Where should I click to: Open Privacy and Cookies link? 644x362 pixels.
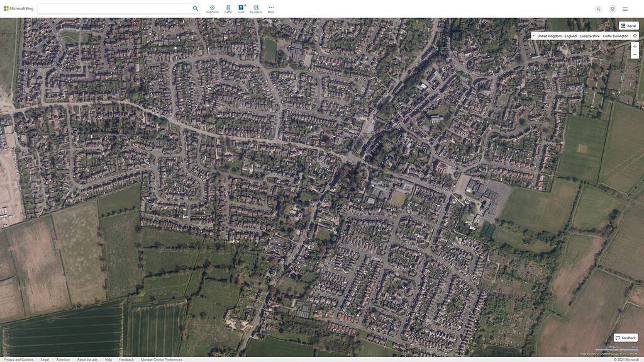(x=18, y=359)
